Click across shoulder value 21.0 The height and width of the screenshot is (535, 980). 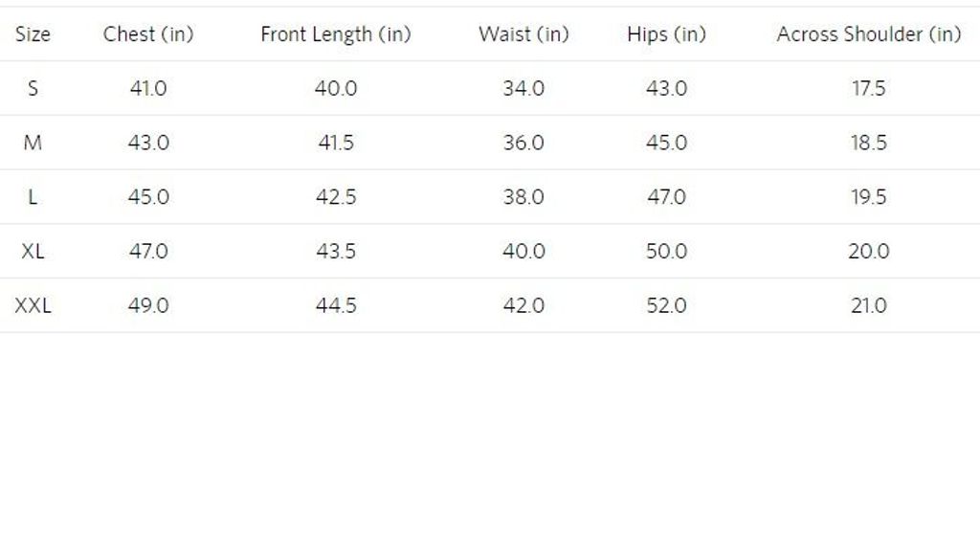coord(868,306)
